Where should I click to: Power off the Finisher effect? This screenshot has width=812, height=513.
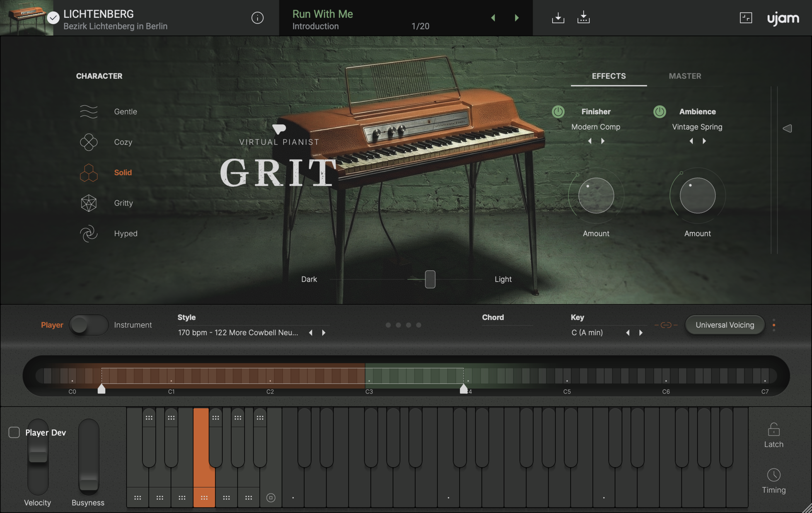pos(558,111)
